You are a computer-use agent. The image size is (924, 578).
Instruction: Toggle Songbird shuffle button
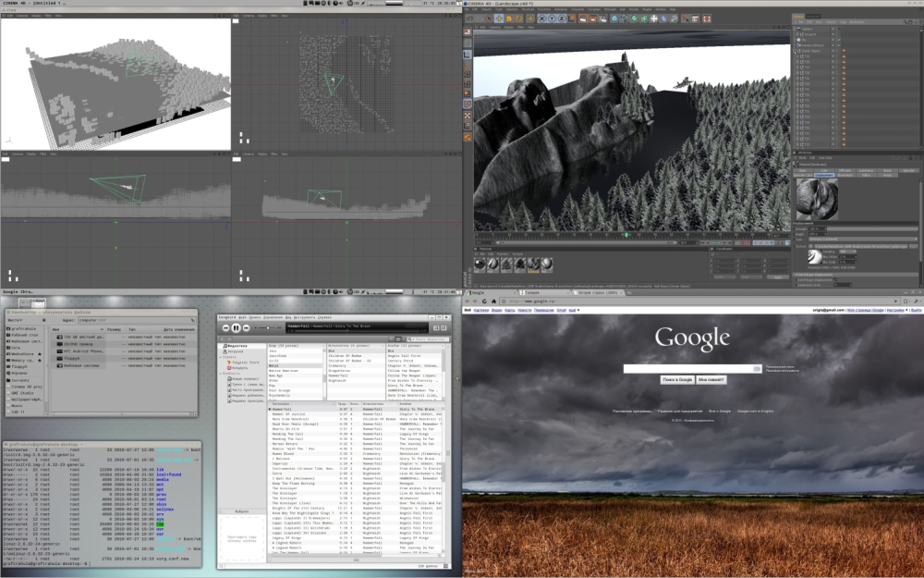tap(436, 327)
